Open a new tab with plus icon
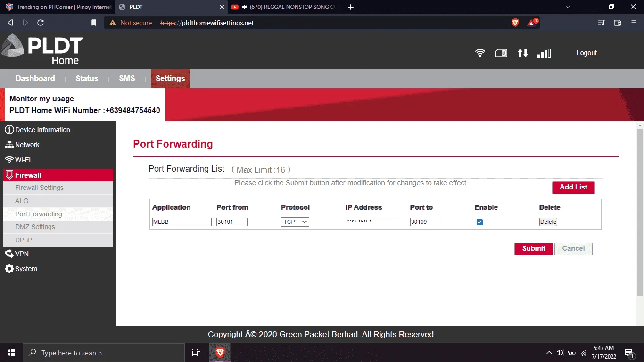Viewport: 644px width, 362px height. click(350, 7)
